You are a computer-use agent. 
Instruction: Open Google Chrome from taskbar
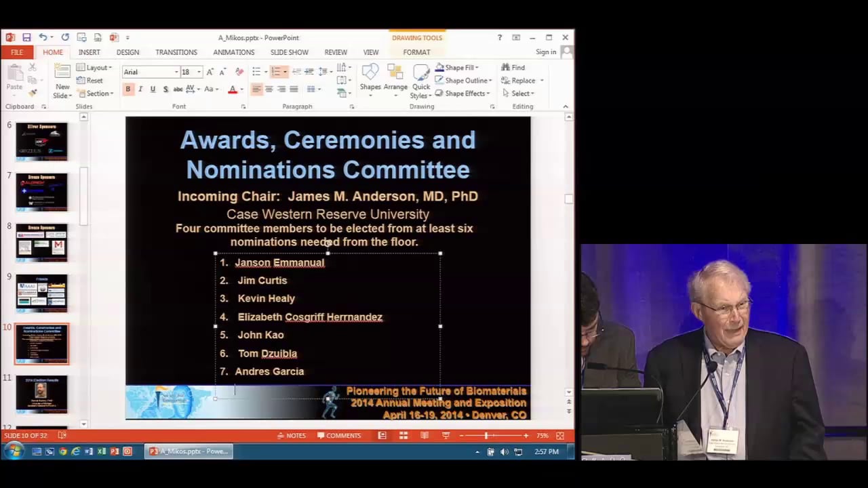(x=62, y=451)
